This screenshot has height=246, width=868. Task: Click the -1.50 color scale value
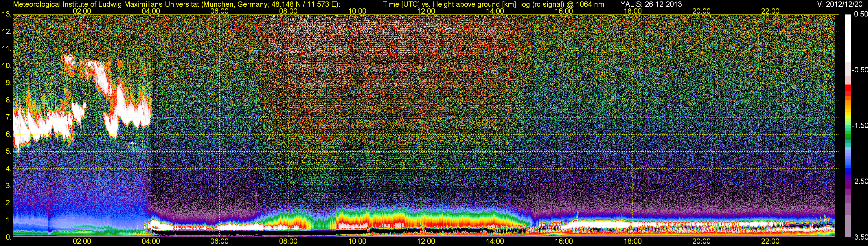coord(860,125)
